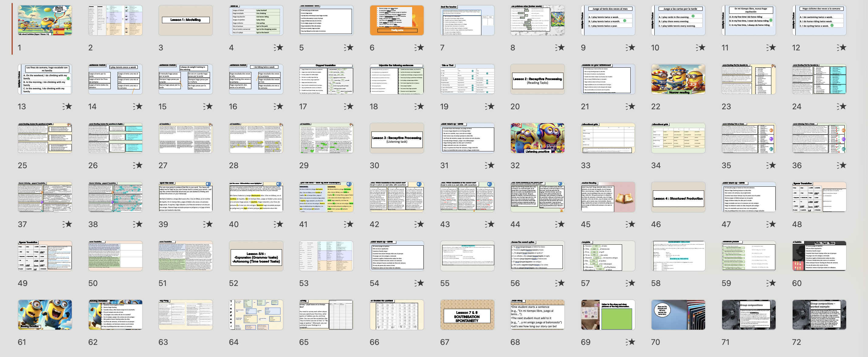Select the Gapped translation slide 17
This screenshot has width=868, height=357.
326,79
